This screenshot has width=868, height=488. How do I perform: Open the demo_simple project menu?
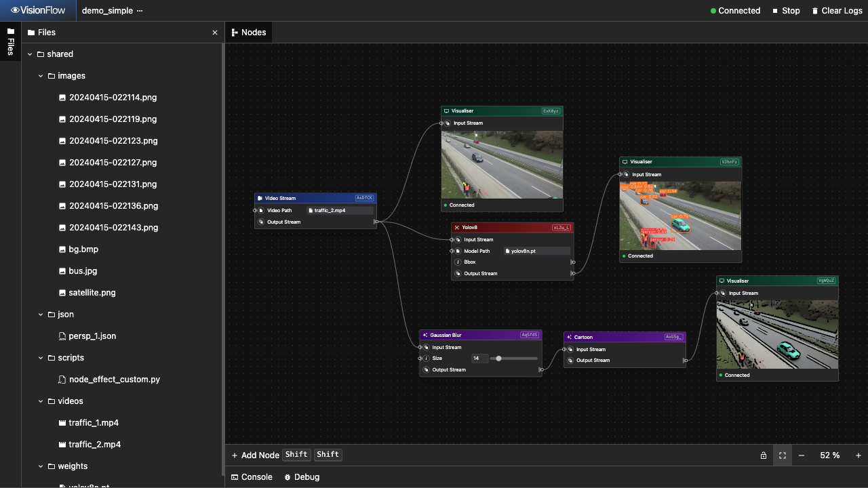140,11
